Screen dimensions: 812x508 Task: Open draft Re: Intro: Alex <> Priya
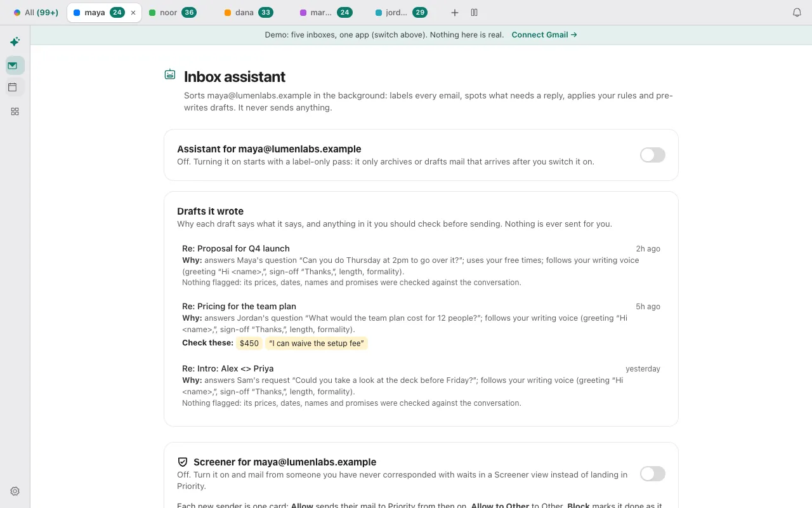pyautogui.click(x=421, y=385)
